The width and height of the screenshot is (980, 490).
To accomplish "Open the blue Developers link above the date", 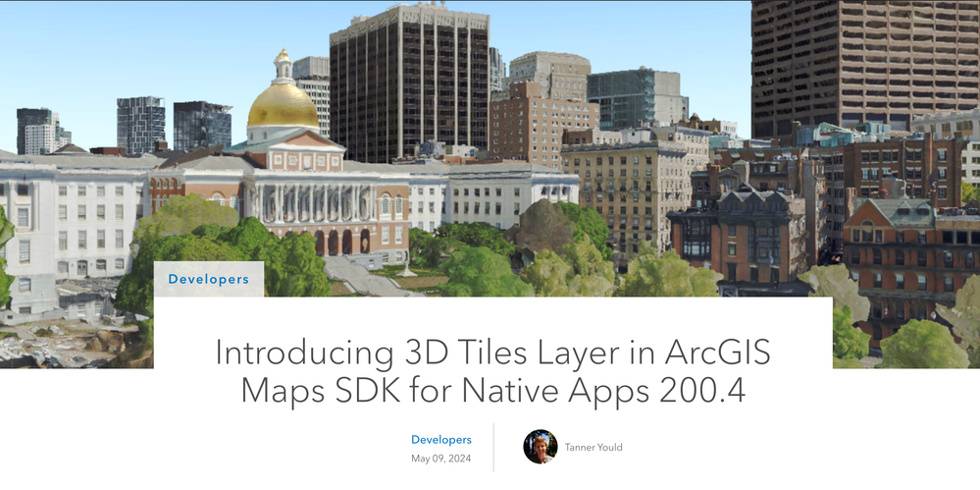I will point(441,439).
